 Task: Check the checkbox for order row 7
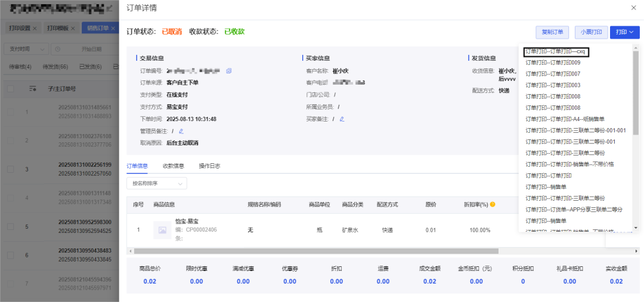coord(11,284)
